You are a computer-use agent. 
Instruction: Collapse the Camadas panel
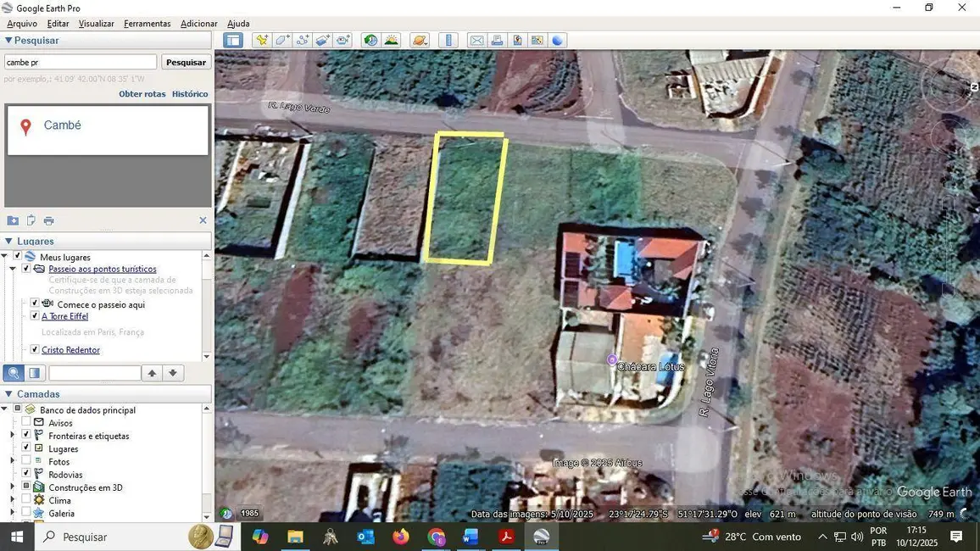click(7, 393)
